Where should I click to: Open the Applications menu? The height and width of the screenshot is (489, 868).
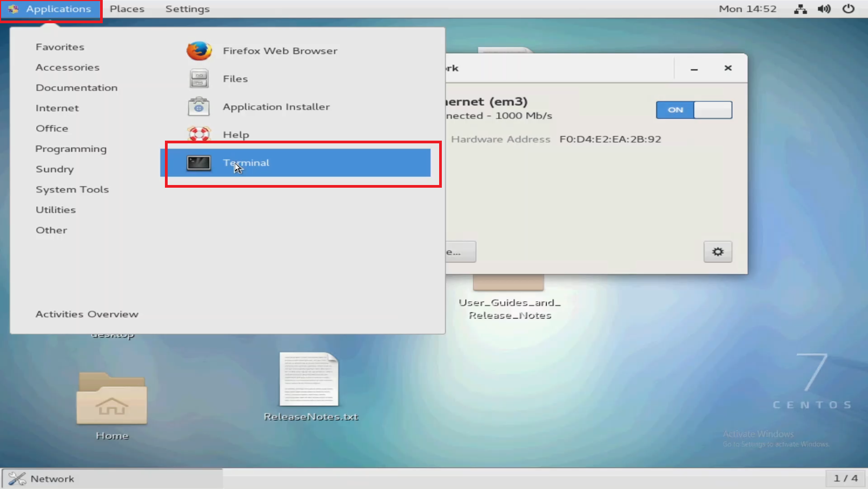coord(51,9)
